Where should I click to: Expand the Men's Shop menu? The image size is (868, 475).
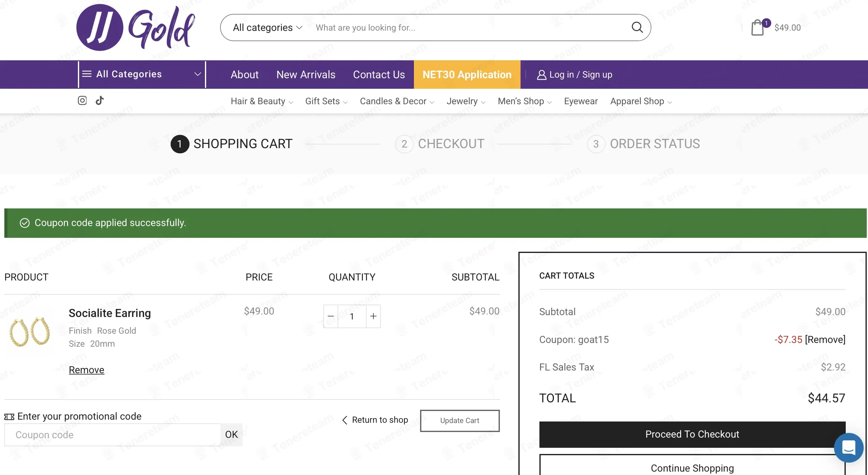click(525, 101)
